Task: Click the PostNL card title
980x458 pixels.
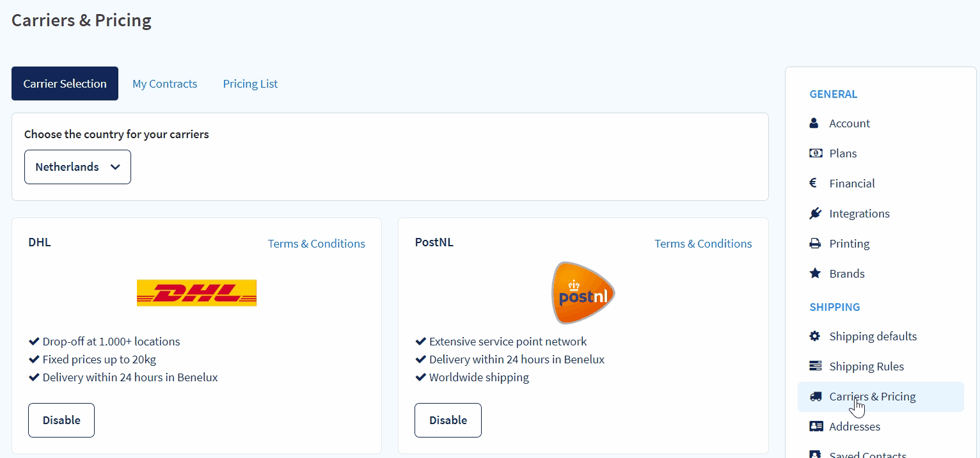Action: (434, 242)
